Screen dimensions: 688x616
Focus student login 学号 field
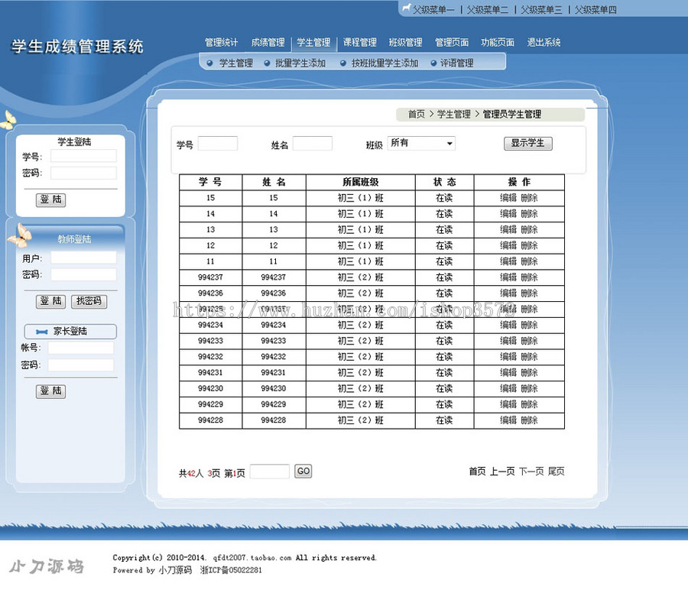83,156
